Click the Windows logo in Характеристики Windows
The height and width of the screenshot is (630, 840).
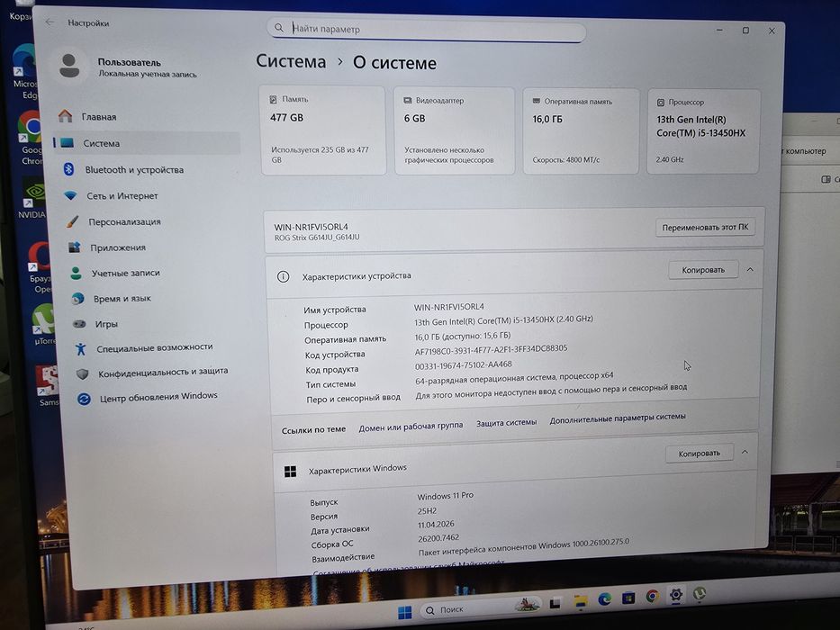[291, 472]
